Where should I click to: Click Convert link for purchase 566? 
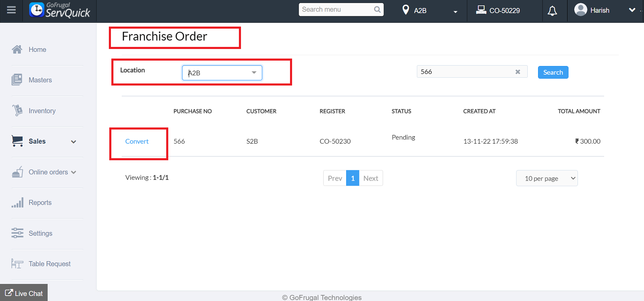pos(137,141)
